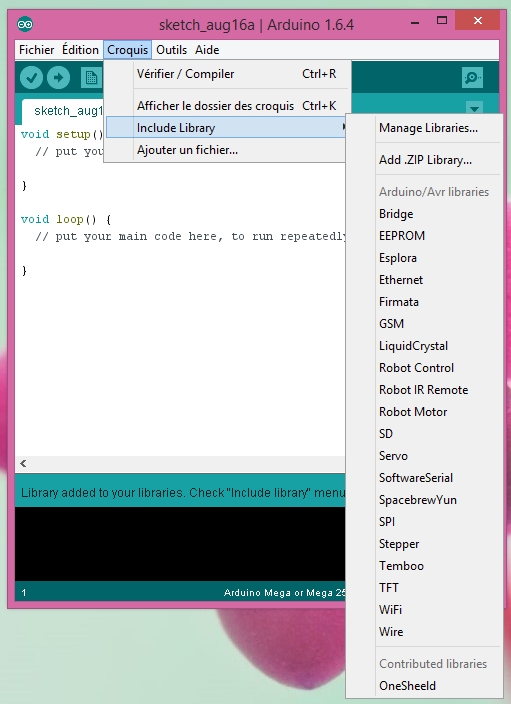Screen dimensions: 511x704
Task: Expand the Include Library submenu arrow
Action: point(344,128)
